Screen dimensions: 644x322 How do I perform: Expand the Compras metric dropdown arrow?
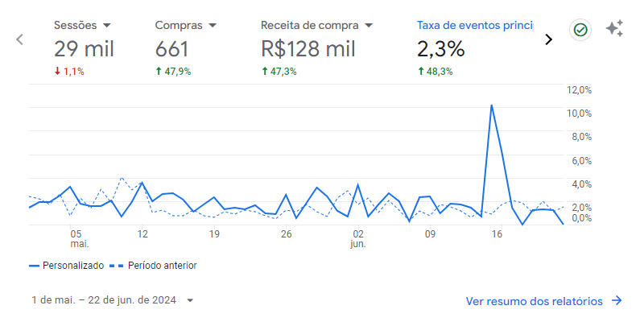pyautogui.click(x=213, y=25)
